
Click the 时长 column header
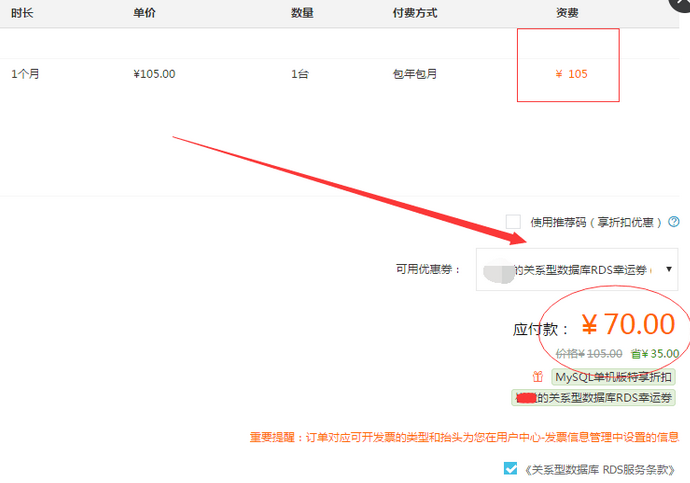[x=23, y=13]
